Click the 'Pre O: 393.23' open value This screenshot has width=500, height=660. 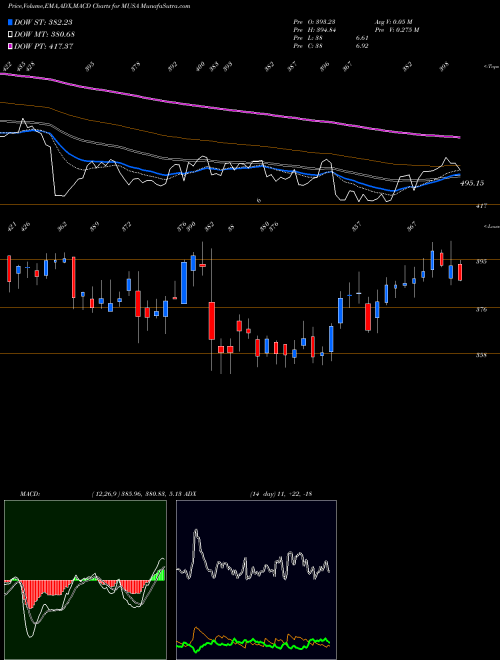point(314,22)
